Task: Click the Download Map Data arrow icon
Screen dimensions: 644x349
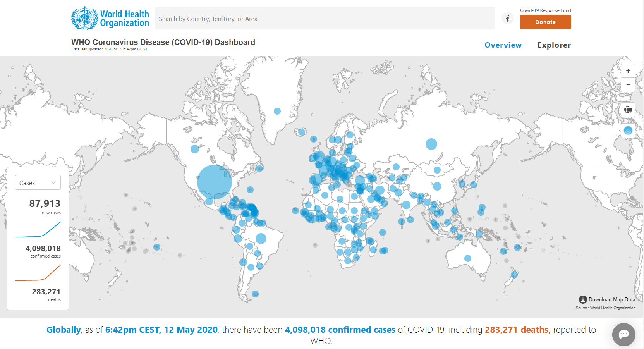Action: click(x=583, y=299)
